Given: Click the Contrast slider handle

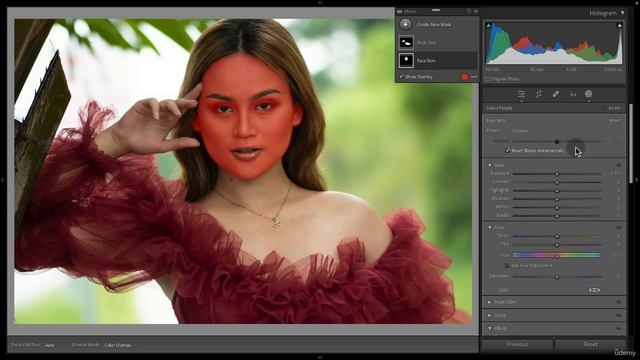Looking at the screenshot, I should [557, 182].
